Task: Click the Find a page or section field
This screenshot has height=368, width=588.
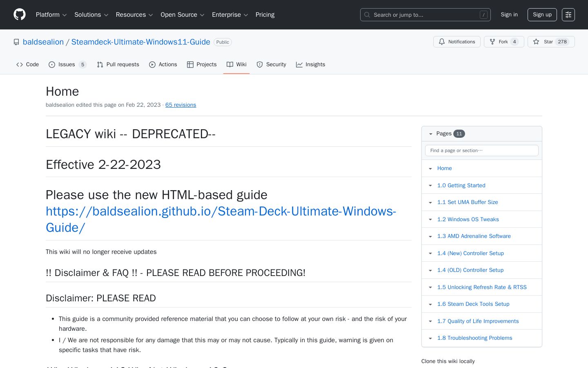Action: click(482, 150)
